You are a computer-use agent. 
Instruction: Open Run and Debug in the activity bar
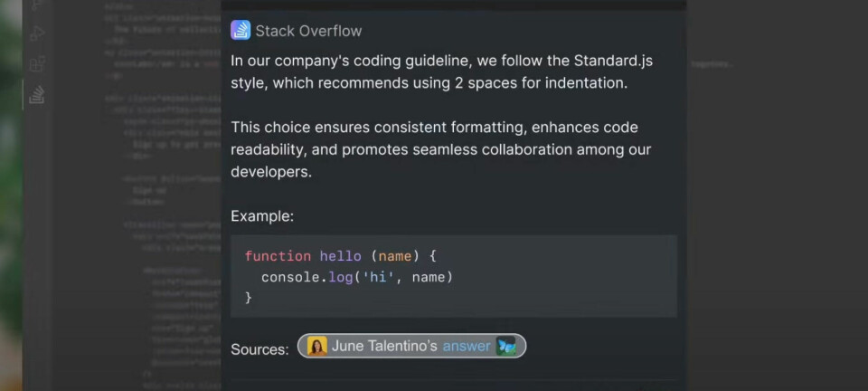[36, 33]
